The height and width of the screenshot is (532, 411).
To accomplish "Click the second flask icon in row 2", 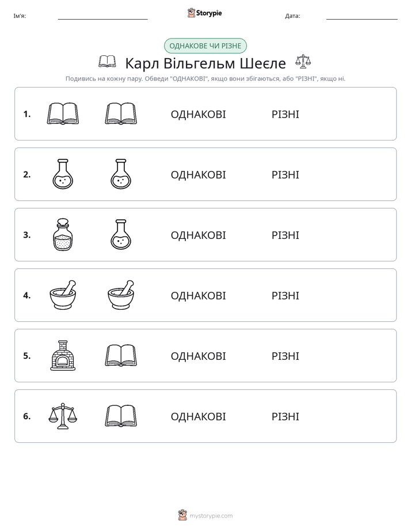I will 121,174.
